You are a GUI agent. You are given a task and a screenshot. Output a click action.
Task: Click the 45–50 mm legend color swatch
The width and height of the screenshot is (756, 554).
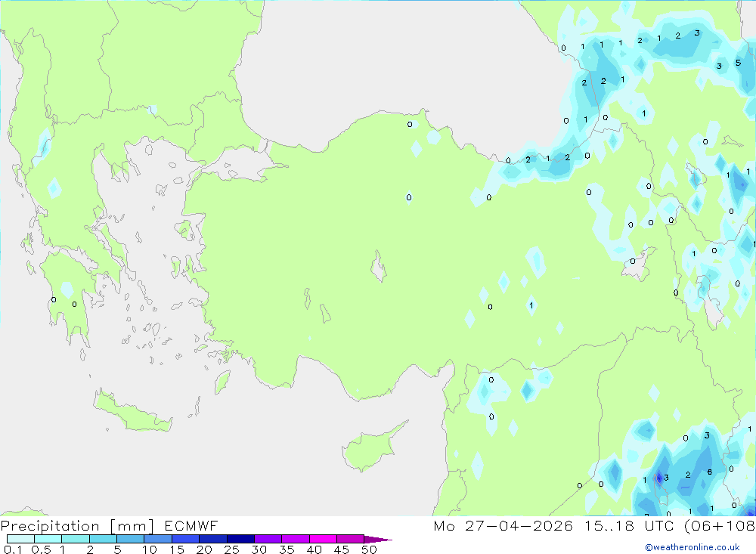point(351,539)
